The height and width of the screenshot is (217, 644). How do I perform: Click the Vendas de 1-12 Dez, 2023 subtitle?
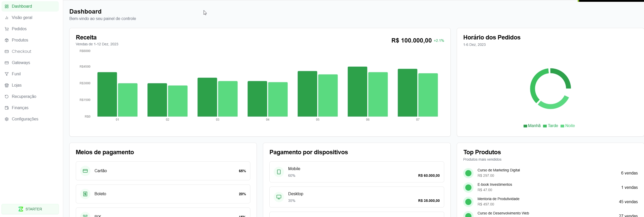point(97,44)
